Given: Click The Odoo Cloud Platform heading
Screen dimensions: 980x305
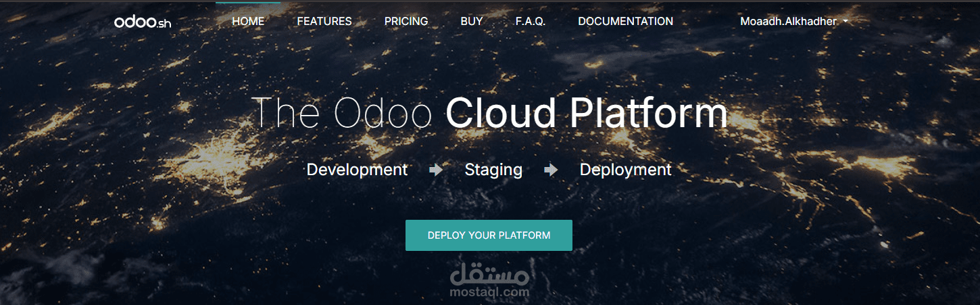Looking at the screenshot, I should pos(489,113).
